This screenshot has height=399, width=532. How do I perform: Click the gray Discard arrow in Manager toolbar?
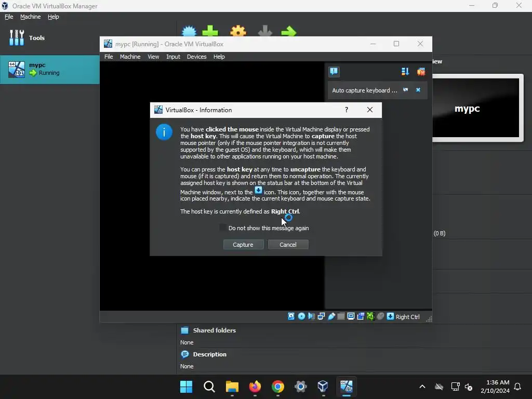[265, 31]
